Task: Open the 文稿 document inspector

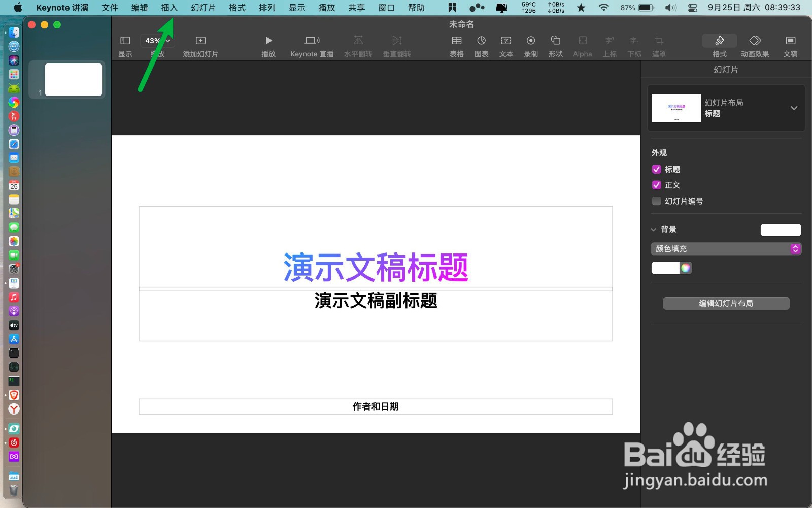Action: coord(791,41)
